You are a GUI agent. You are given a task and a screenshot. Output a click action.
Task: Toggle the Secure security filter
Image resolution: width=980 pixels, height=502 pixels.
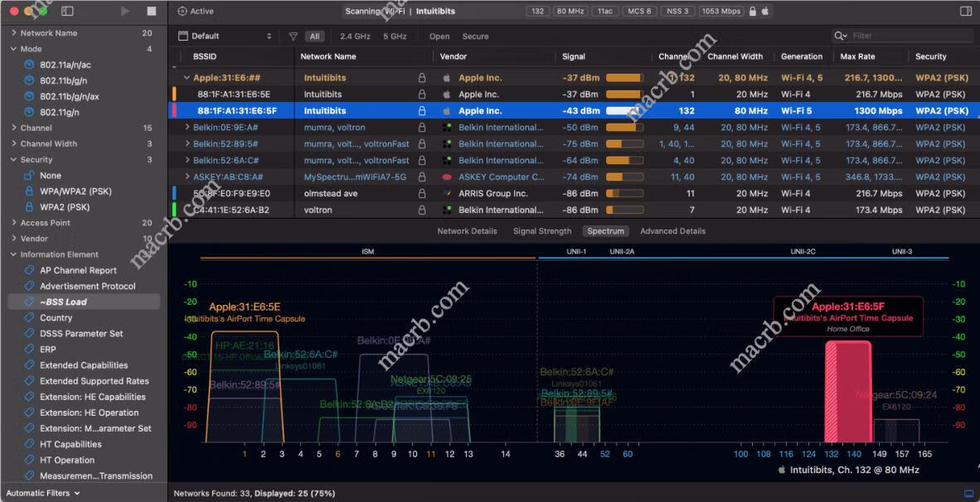click(476, 36)
